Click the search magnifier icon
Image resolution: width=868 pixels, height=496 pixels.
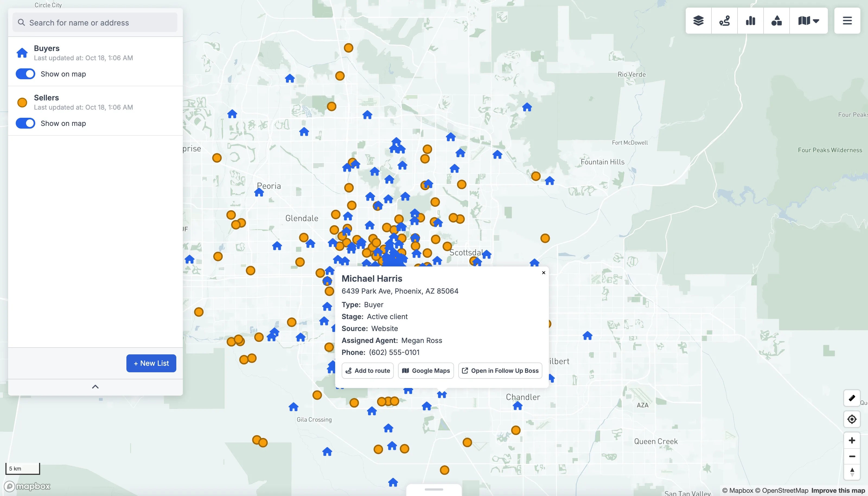(x=21, y=23)
